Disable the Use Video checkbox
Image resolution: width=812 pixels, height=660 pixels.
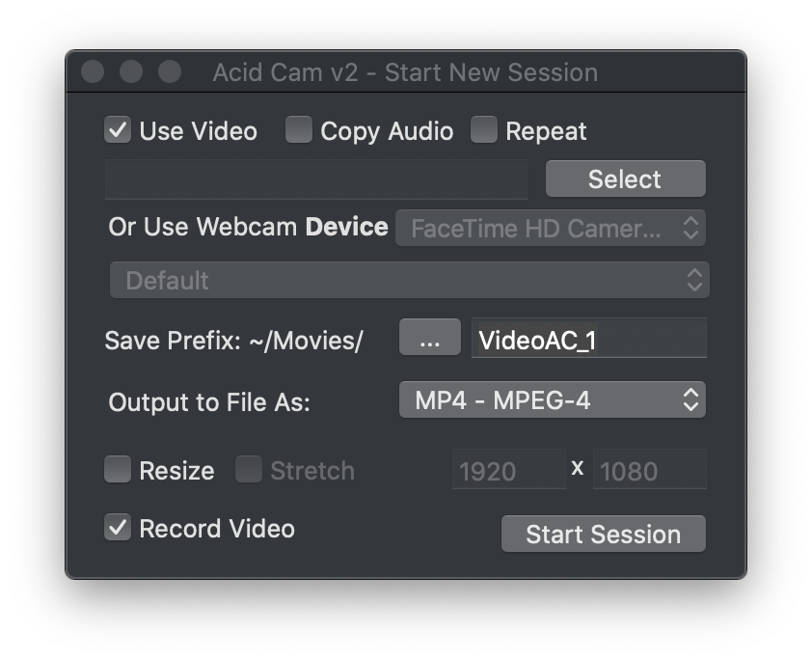[x=118, y=130]
